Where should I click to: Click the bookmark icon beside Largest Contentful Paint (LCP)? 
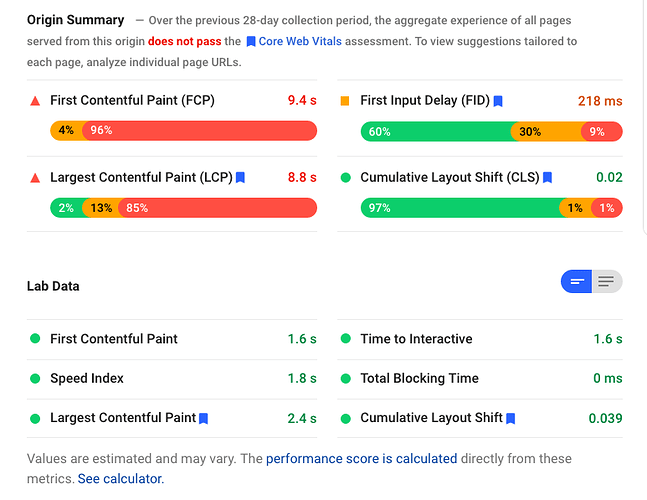240,178
